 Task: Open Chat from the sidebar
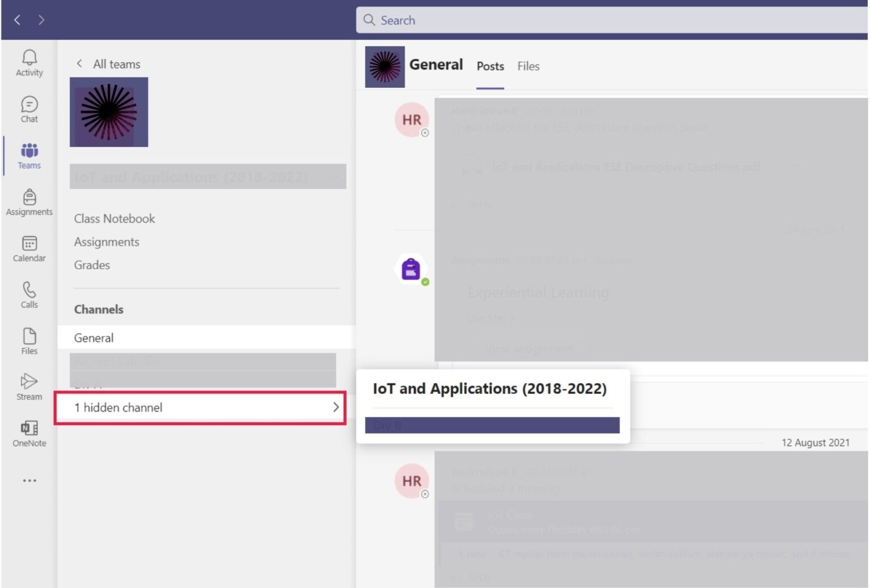pyautogui.click(x=29, y=109)
